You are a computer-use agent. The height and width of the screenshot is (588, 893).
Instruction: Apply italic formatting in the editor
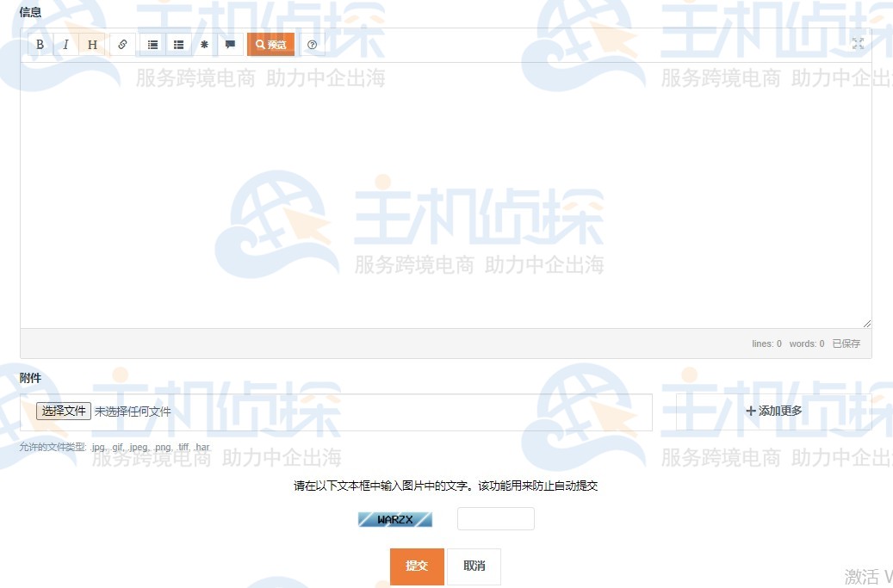point(65,44)
